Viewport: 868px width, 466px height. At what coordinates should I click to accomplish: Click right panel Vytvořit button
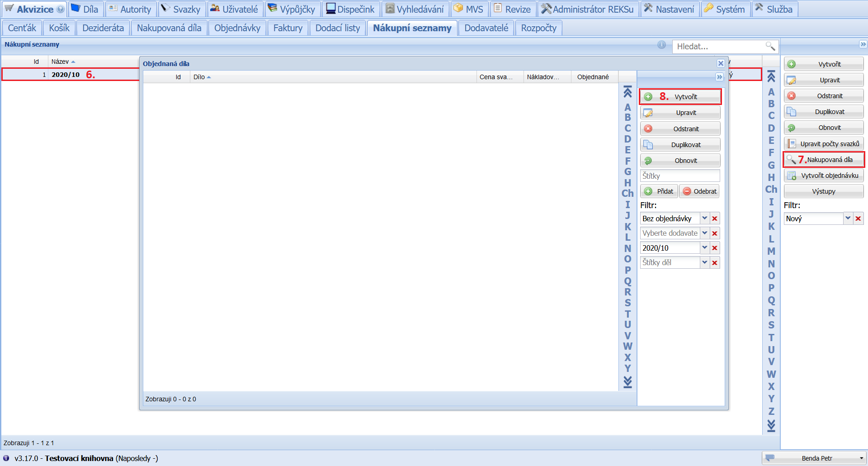824,64
